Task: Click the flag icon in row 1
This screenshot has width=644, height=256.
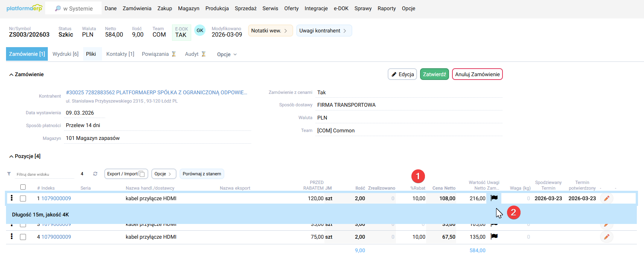Action: [494, 198]
